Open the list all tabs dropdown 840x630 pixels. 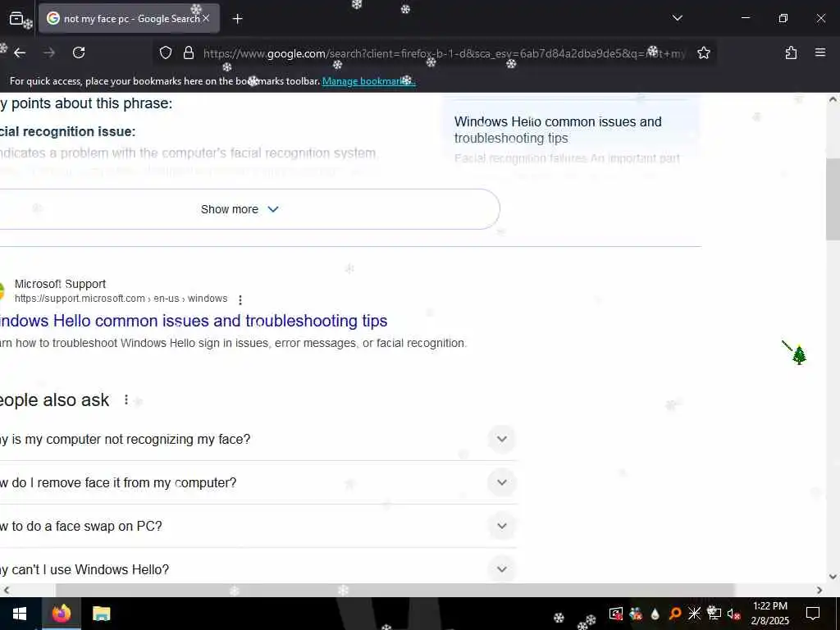click(x=677, y=18)
